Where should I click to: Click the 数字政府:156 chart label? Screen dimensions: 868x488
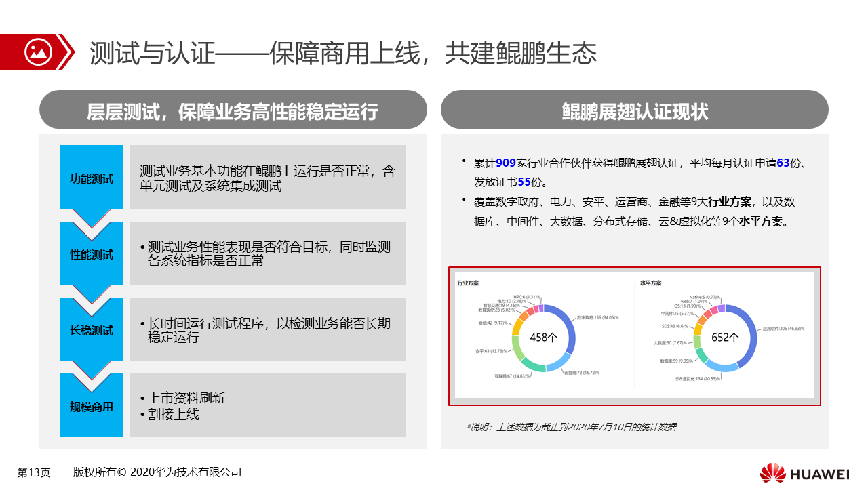597,317
